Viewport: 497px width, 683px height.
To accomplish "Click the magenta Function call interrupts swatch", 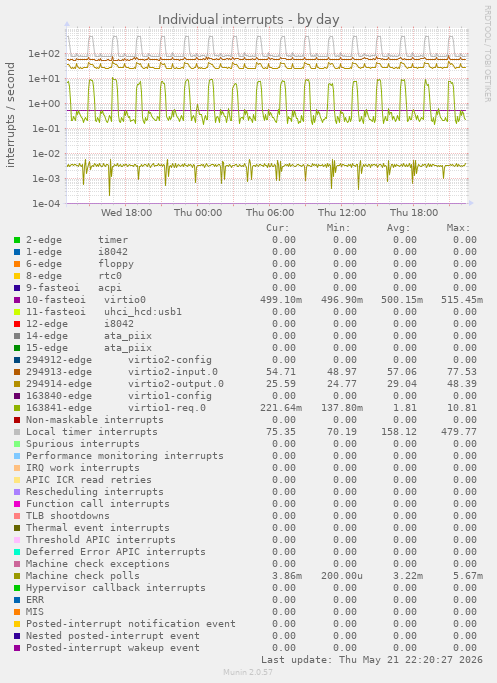I will click(x=17, y=504).
